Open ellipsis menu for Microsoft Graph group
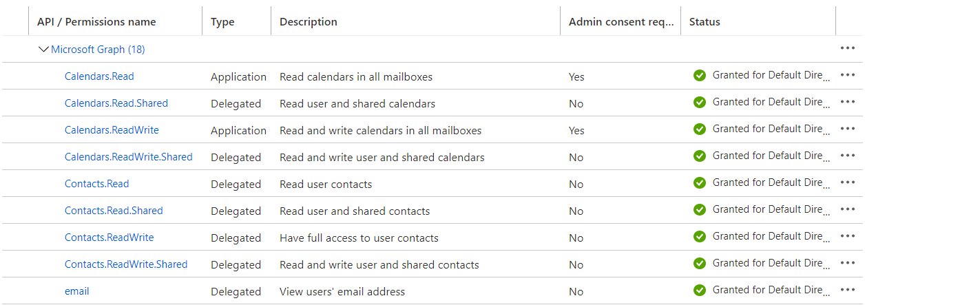The width and height of the screenshot is (980, 305). 848,48
